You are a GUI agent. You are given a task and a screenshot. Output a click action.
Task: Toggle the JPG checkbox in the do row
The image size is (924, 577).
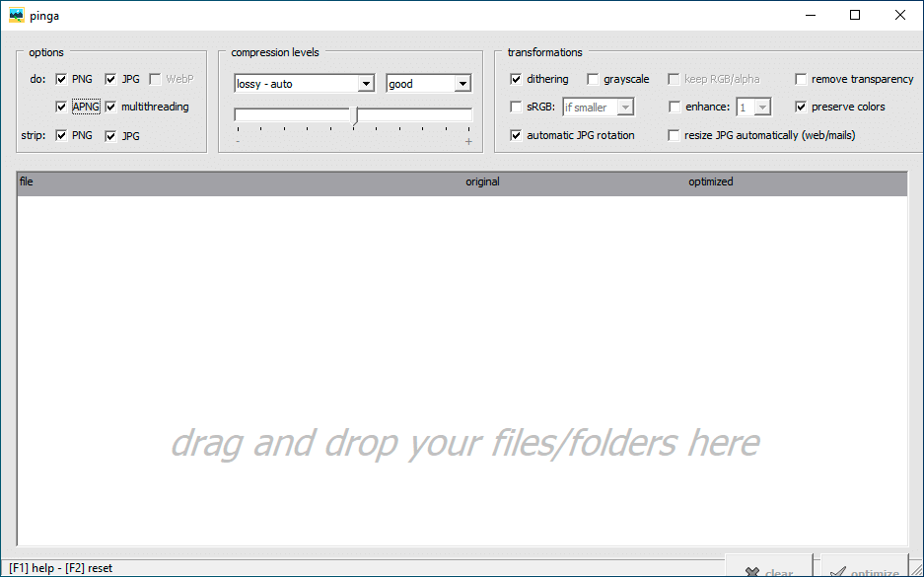pyautogui.click(x=111, y=79)
